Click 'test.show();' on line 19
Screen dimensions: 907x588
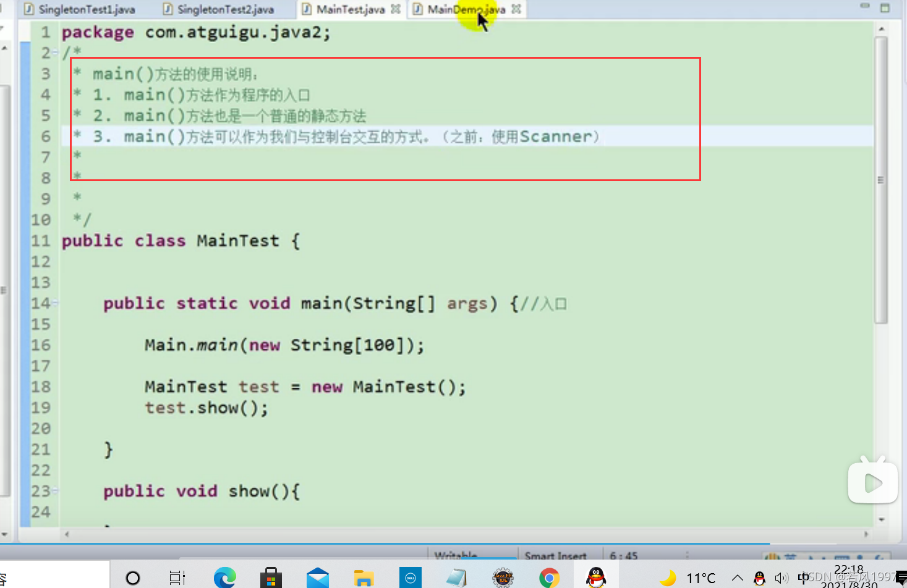pos(207,407)
